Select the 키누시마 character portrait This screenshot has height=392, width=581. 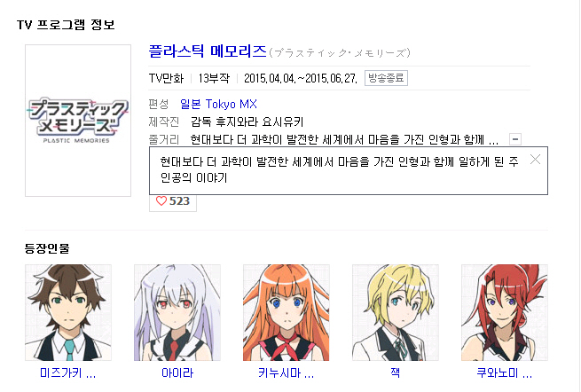[286, 312]
